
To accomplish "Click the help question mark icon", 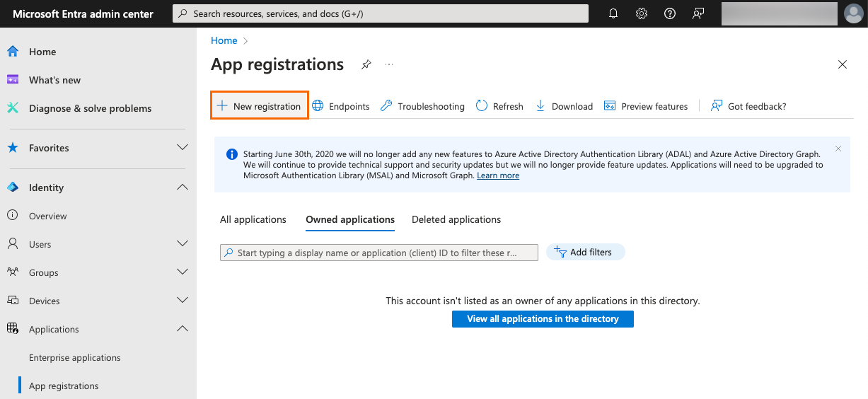I will click(x=670, y=13).
